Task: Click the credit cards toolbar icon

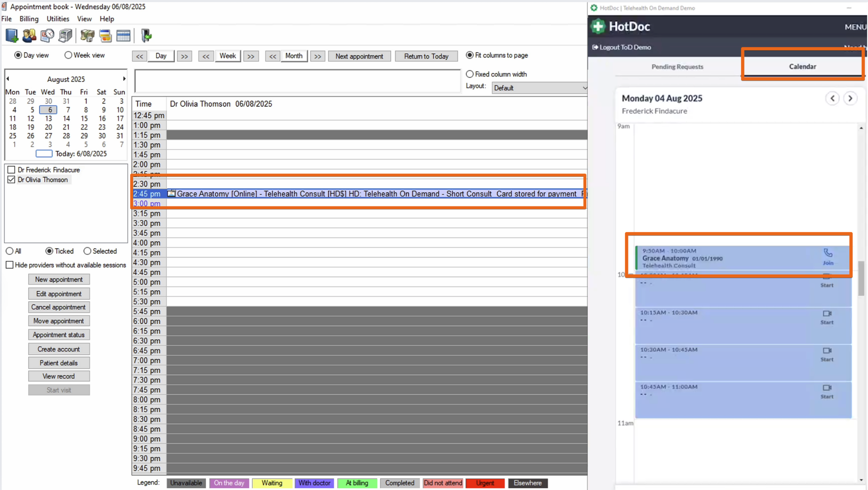Action: click(105, 36)
